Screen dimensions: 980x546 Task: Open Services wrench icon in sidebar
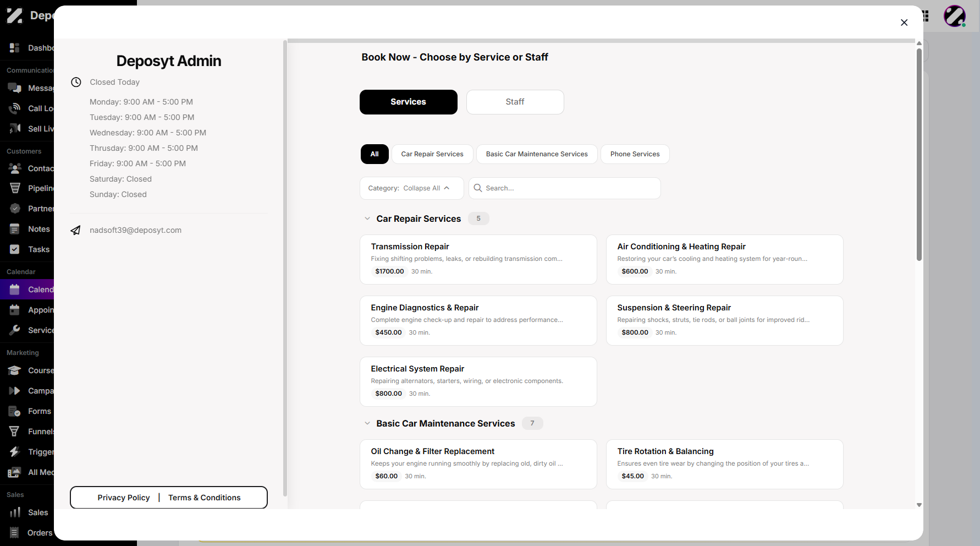(x=15, y=330)
